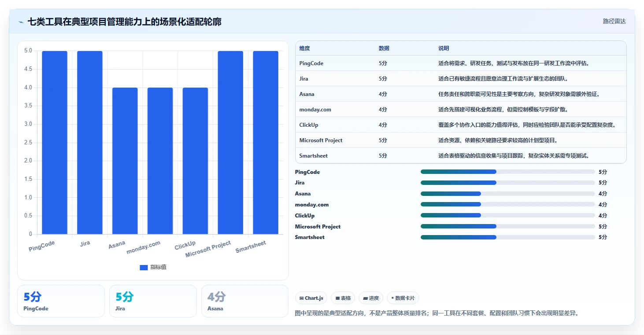Click the lightning icon beside the title

(x=21, y=22)
